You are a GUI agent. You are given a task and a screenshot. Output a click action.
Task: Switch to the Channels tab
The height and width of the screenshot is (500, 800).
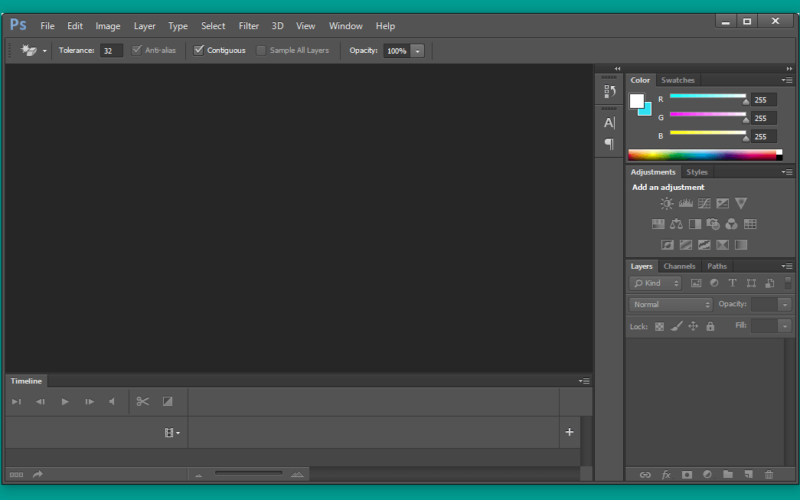[x=679, y=266]
